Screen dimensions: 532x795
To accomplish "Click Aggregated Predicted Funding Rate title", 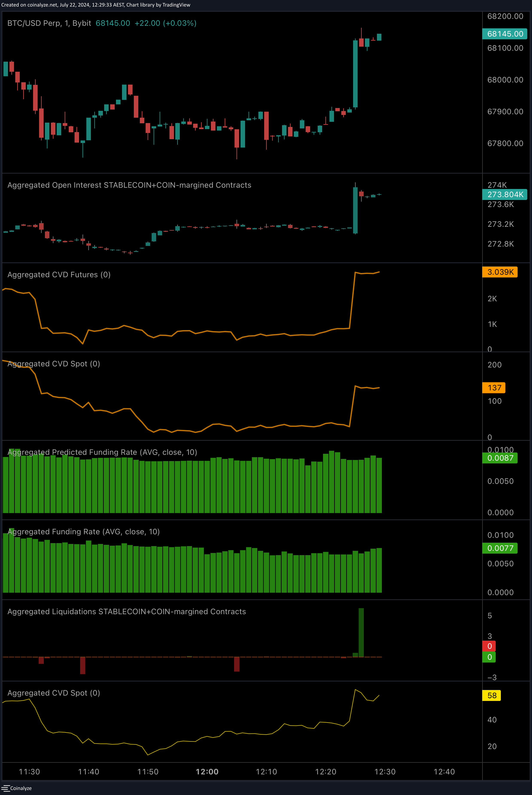I will [102, 452].
